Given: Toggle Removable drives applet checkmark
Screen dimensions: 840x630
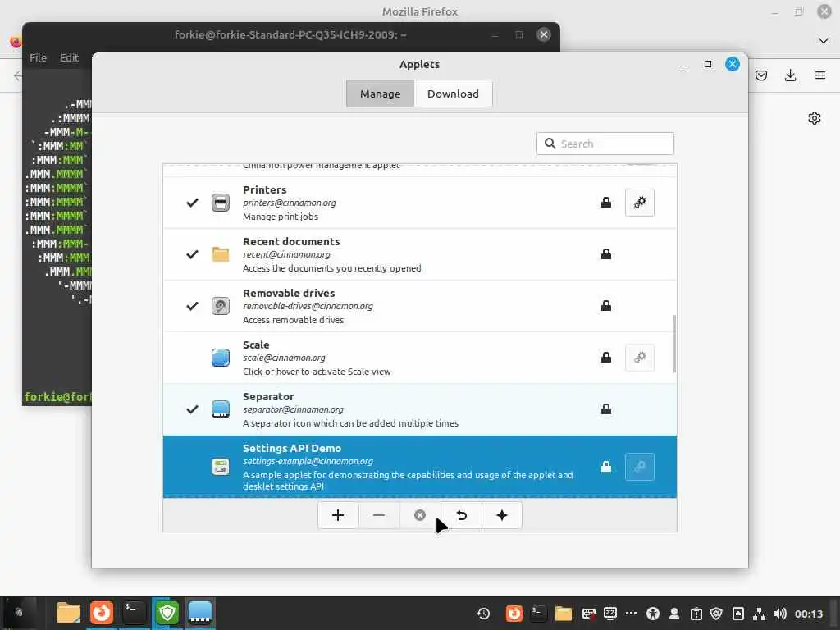Looking at the screenshot, I should click(192, 306).
